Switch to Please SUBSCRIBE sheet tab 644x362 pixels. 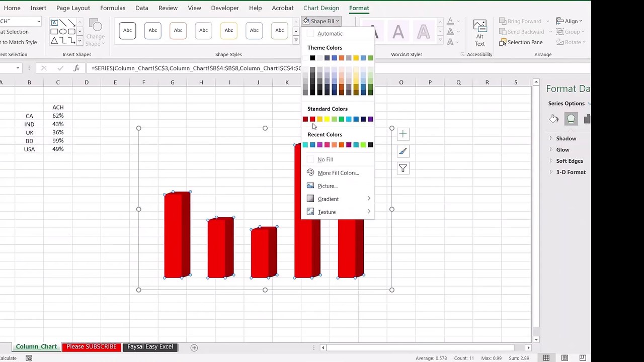click(x=92, y=347)
